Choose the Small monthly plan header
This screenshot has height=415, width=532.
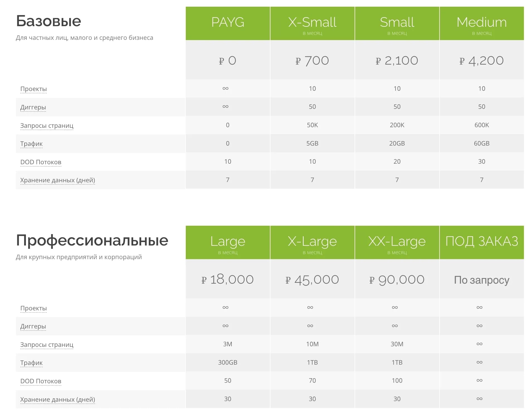(x=397, y=23)
